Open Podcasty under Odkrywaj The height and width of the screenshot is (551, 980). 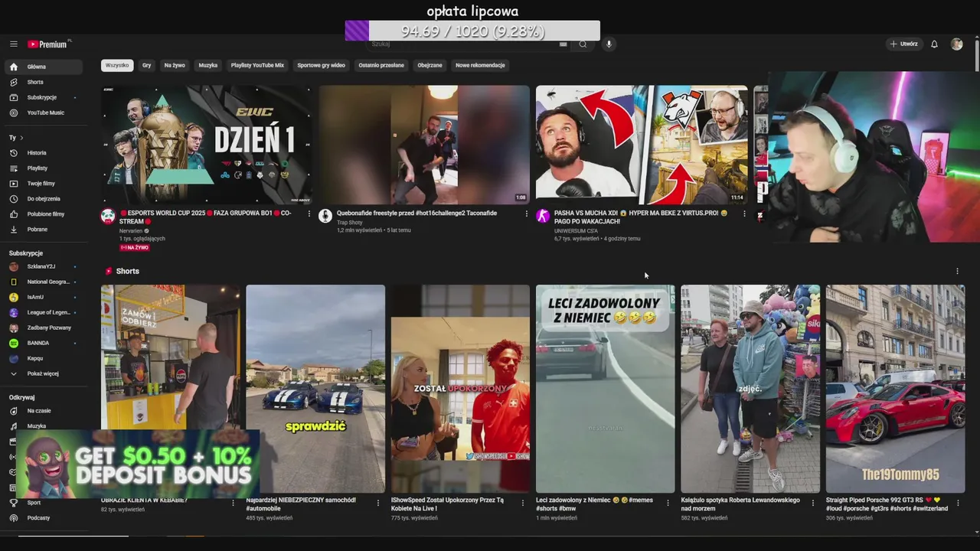tap(43, 518)
